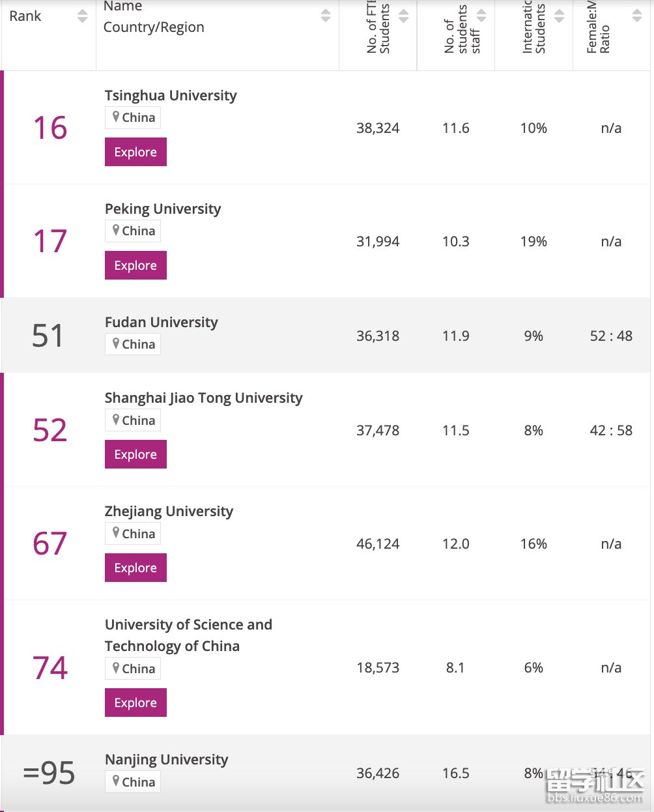The image size is (654, 812).
Task: Sort by International Students arrows
Action: click(560, 16)
